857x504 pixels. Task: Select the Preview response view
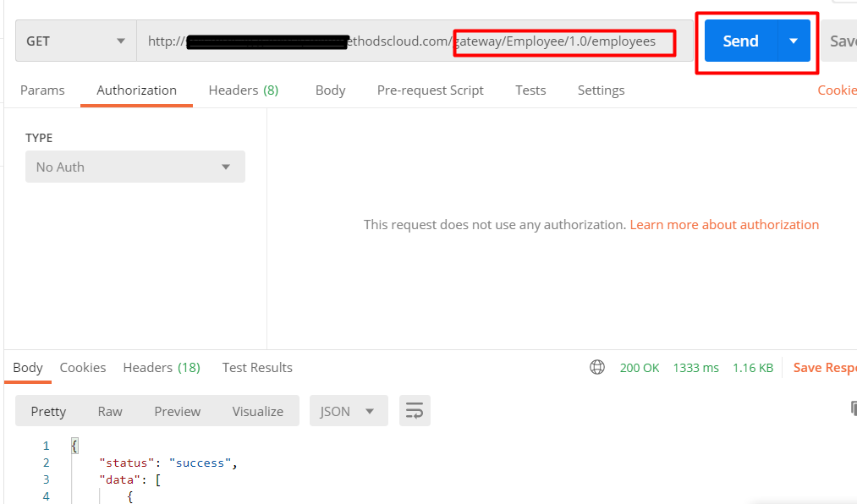pos(177,411)
